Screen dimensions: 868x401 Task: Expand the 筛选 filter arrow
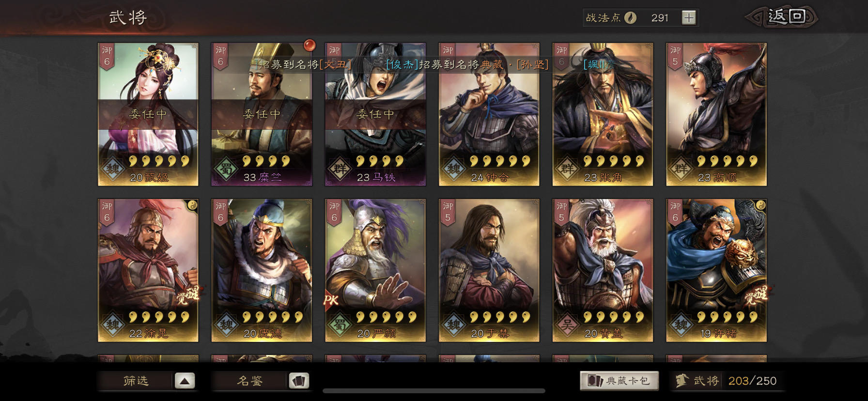pyautogui.click(x=185, y=381)
